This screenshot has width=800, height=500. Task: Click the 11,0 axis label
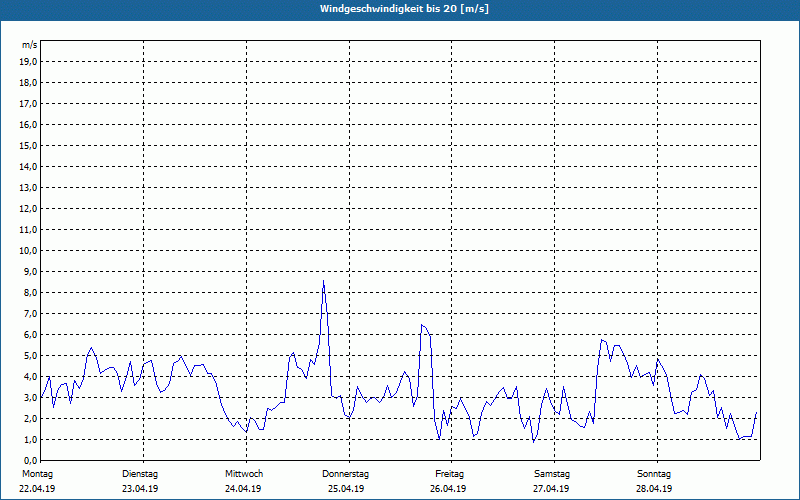(x=29, y=230)
